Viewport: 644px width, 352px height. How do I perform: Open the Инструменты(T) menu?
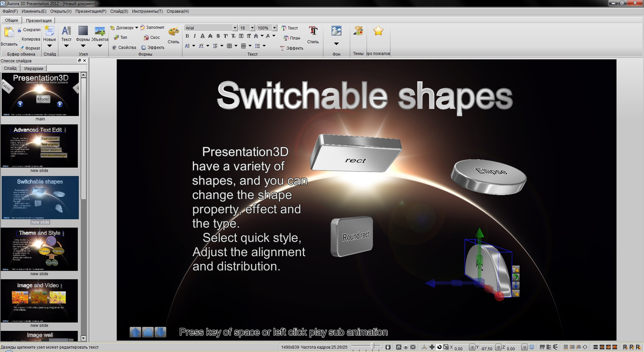tap(147, 11)
